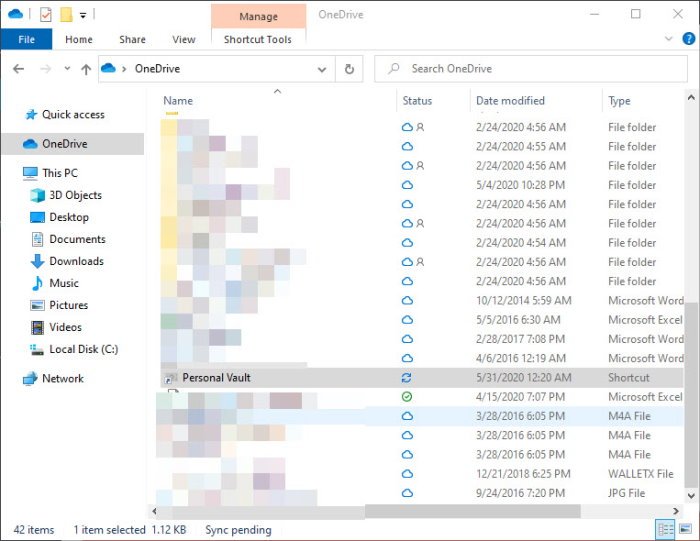Switch to Large icons view in status bar
The image size is (700, 541).
[x=685, y=529]
